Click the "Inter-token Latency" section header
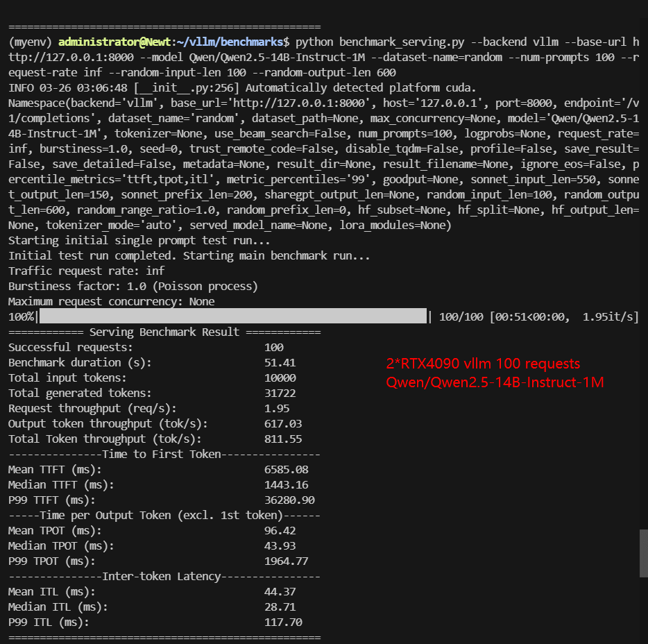The image size is (648, 644). 164,577
